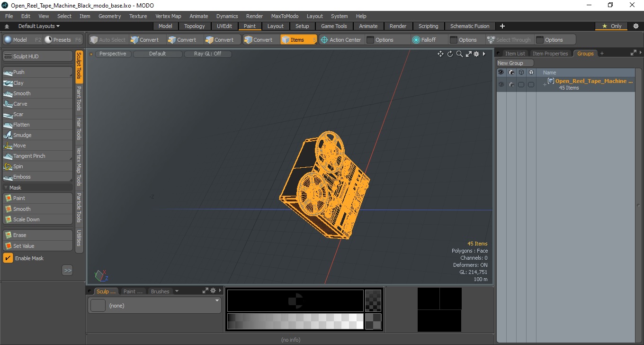This screenshot has width=644, height=345.
Task: Click the visibility eye column header
Action: point(501,73)
